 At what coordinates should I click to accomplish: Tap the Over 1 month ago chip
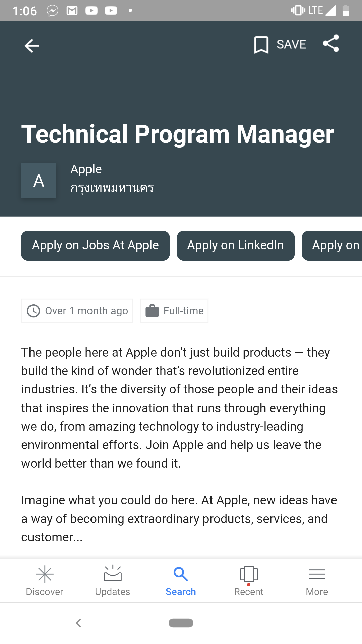click(77, 311)
